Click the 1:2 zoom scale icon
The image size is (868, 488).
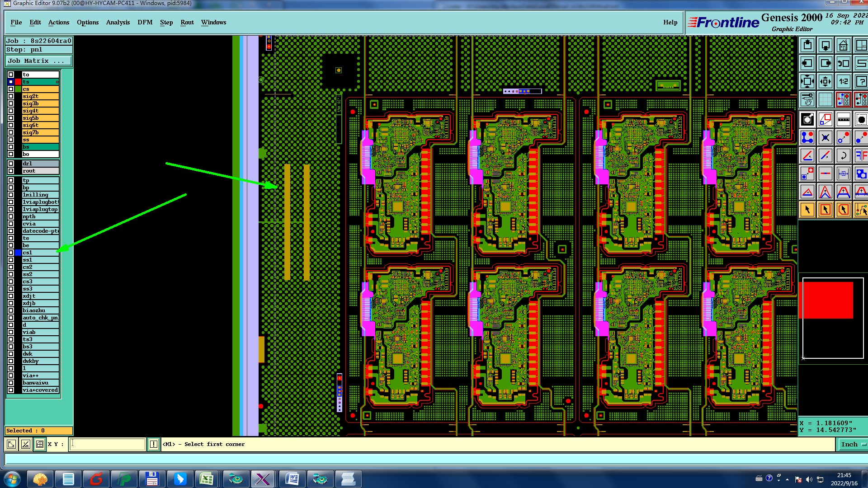[x=843, y=82]
